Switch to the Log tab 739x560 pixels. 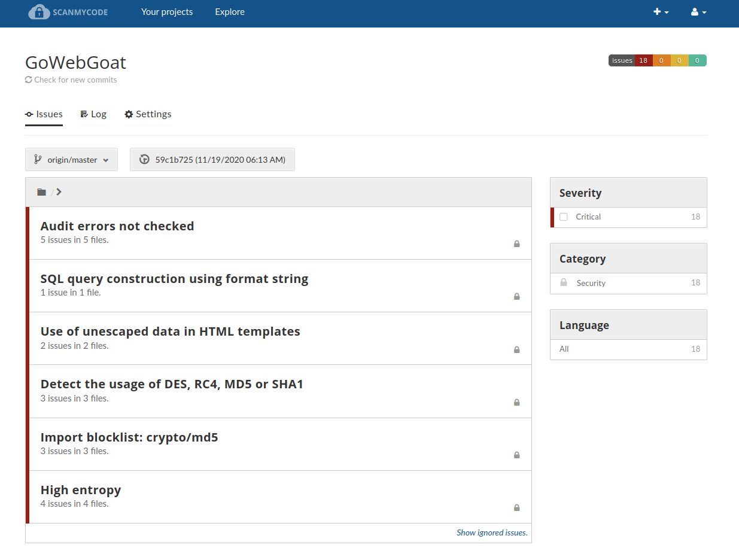[x=93, y=114]
